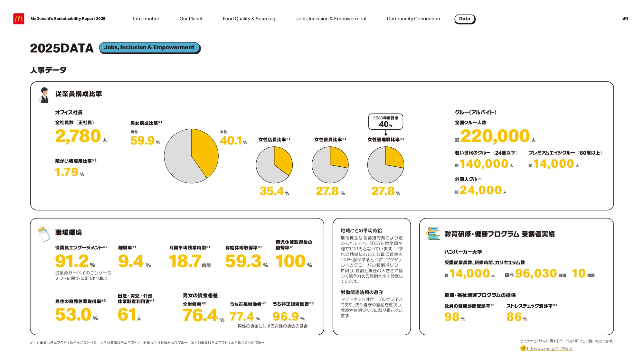Open Food Quality & Sourcing section

(x=249, y=19)
